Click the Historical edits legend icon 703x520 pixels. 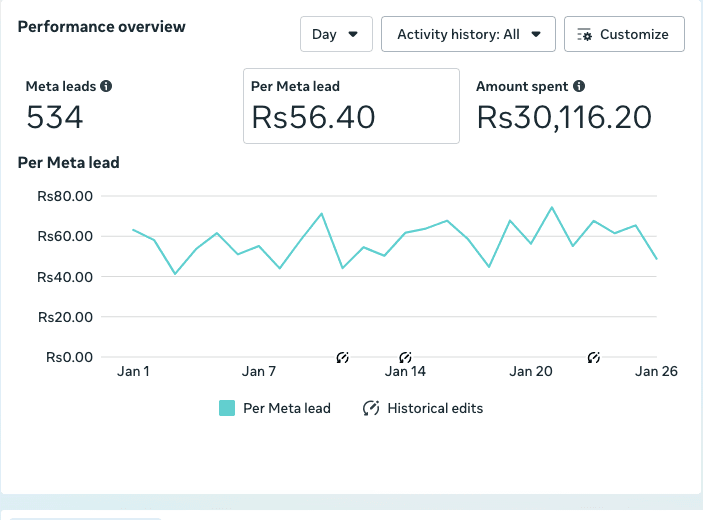[371, 408]
